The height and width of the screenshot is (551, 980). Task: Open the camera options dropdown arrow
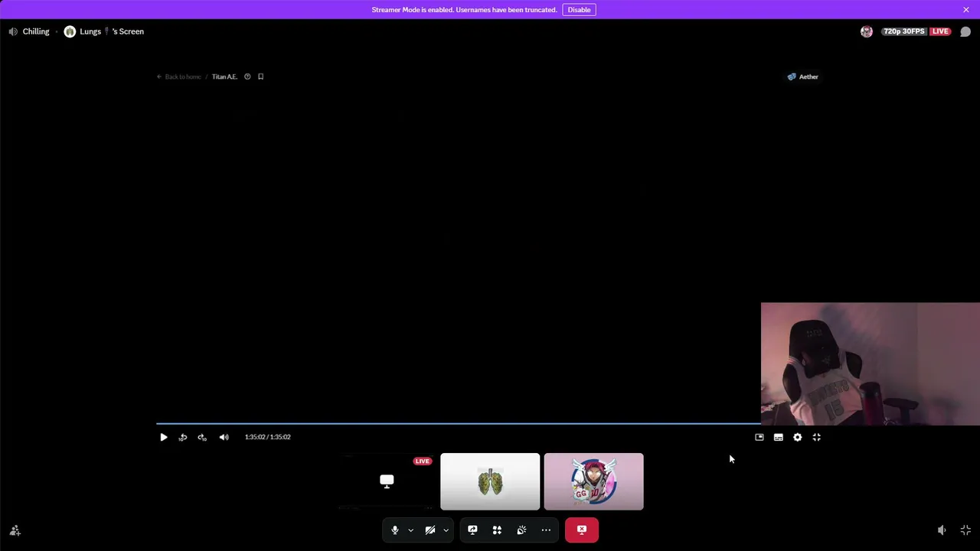click(x=446, y=530)
